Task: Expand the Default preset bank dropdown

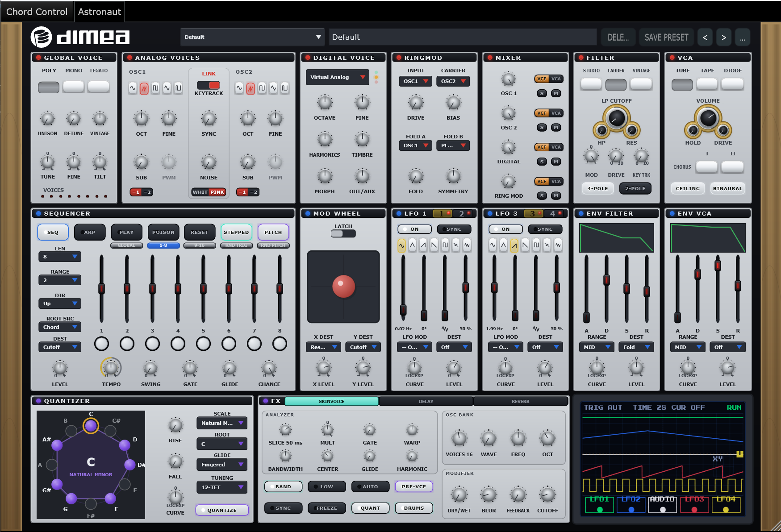Action: click(252, 37)
